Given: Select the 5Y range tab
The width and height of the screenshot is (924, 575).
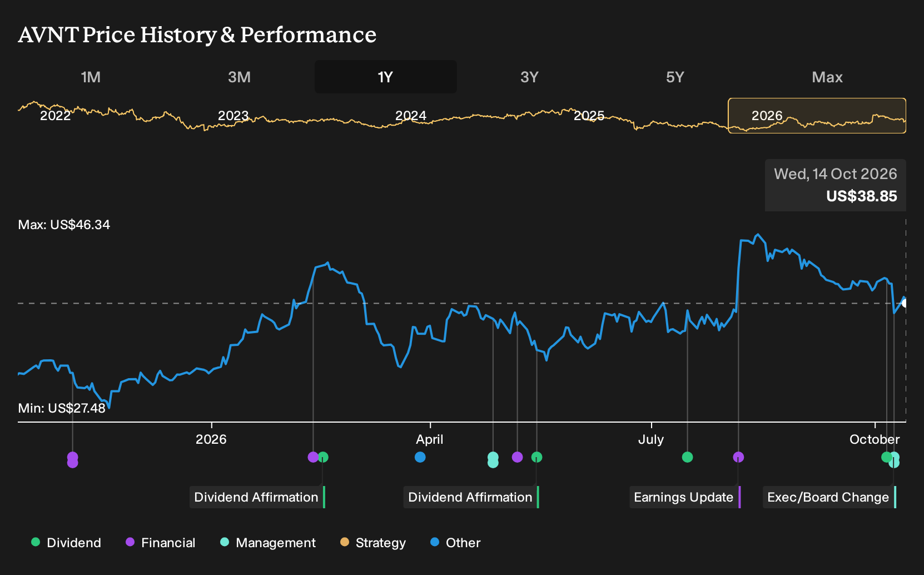Looking at the screenshot, I should coord(675,77).
